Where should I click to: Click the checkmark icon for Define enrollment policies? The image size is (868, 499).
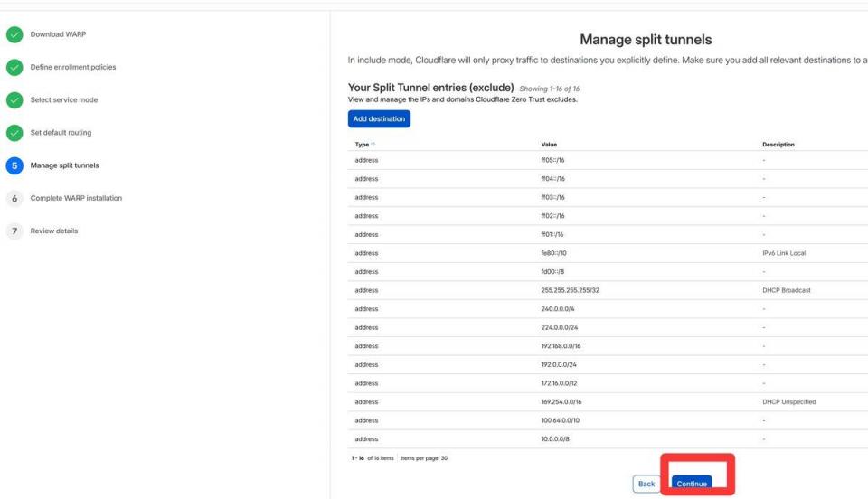pos(14,68)
